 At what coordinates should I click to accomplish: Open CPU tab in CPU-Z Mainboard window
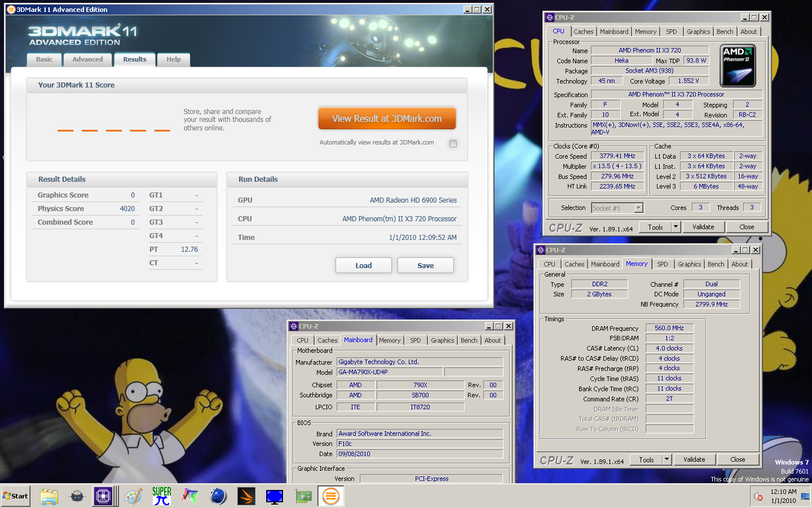[302, 340]
